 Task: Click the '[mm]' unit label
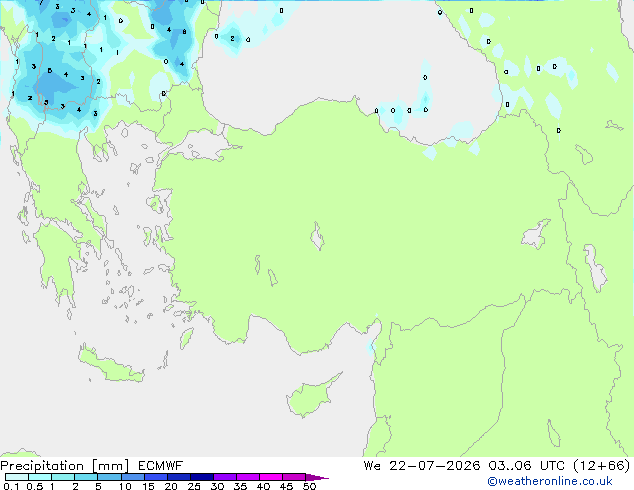(110, 466)
